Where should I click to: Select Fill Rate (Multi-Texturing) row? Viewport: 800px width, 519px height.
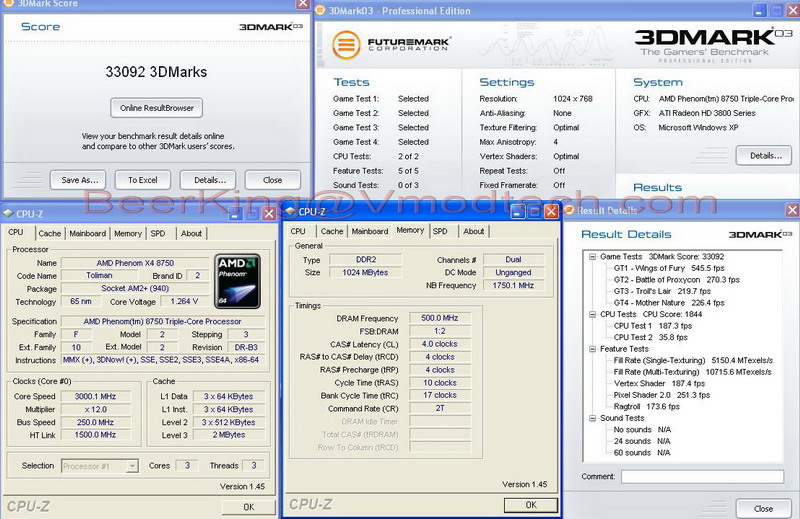click(x=692, y=372)
